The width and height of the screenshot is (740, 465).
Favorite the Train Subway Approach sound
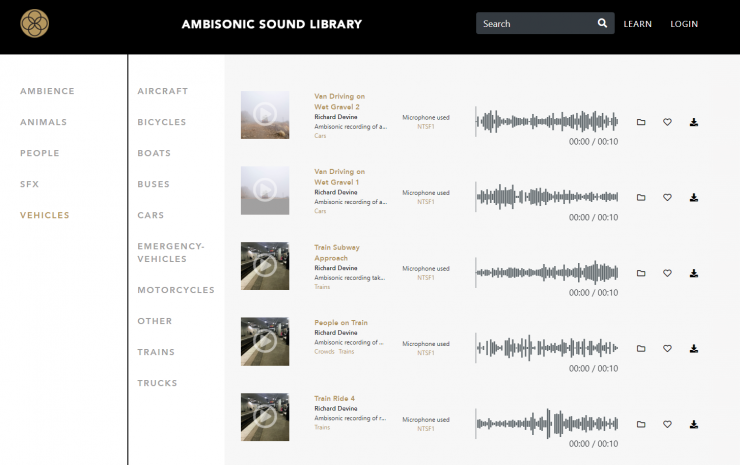click(x=667, y=273)
